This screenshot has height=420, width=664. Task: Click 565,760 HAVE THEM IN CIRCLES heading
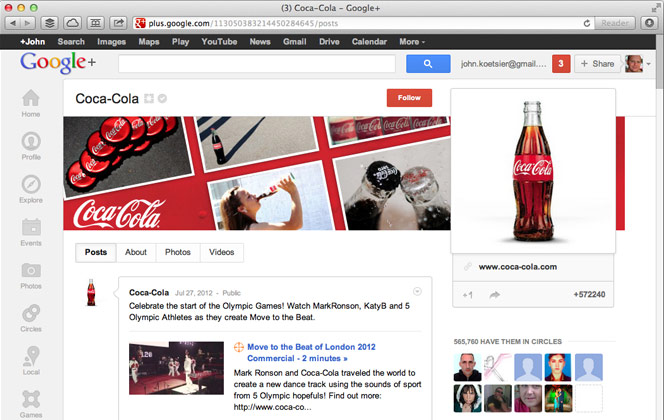[x=508, y=342]
